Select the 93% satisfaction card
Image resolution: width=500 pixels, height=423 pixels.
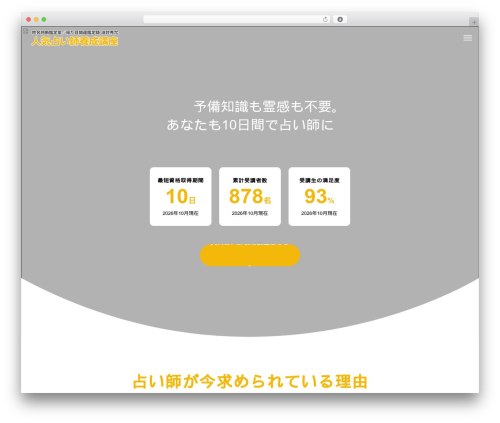319,197
